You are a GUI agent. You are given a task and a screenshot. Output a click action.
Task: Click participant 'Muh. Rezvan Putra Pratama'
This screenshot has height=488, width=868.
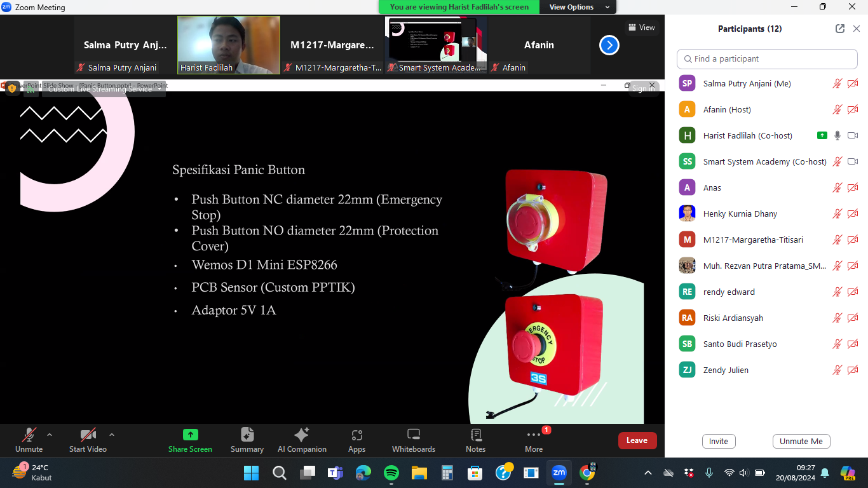[764, 266]
